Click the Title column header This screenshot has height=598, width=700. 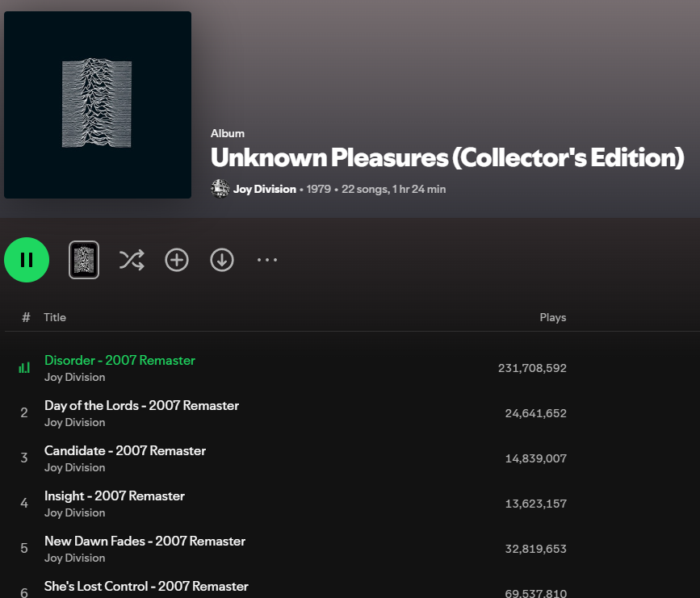(x=55, y=317)
